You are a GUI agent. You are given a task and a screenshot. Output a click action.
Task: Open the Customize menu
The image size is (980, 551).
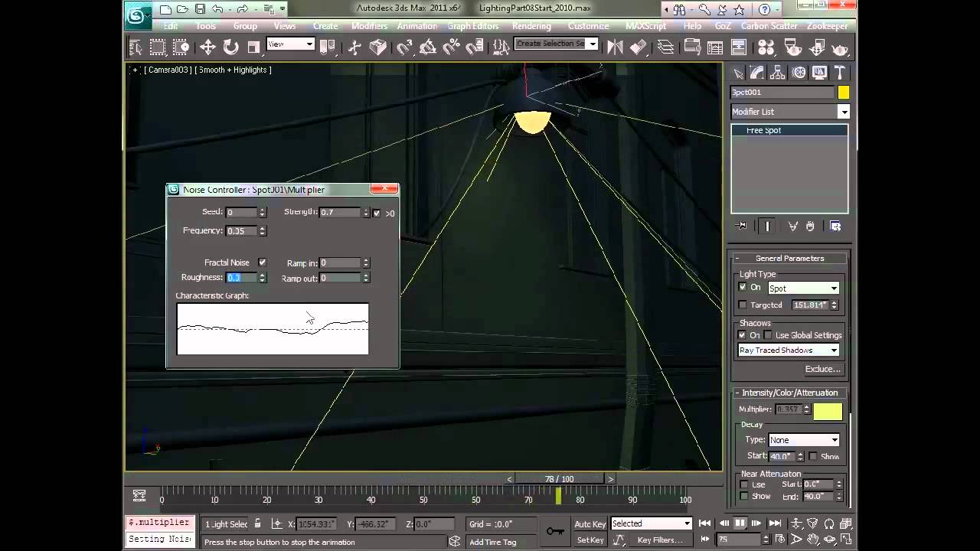coord(589,26)
